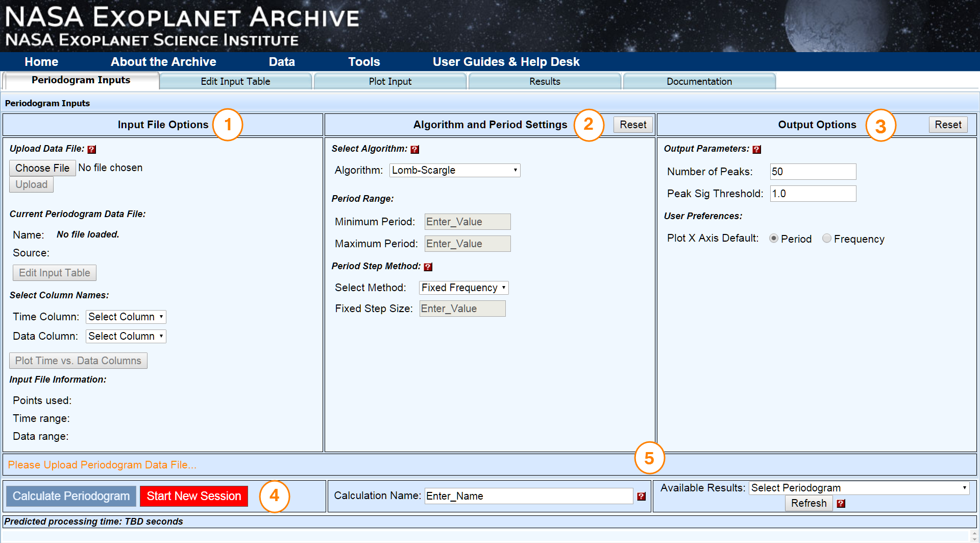Go to Home in the navigation bar
Screen dimensions: 980x543
pyautogui.click(x=41, y=62)
